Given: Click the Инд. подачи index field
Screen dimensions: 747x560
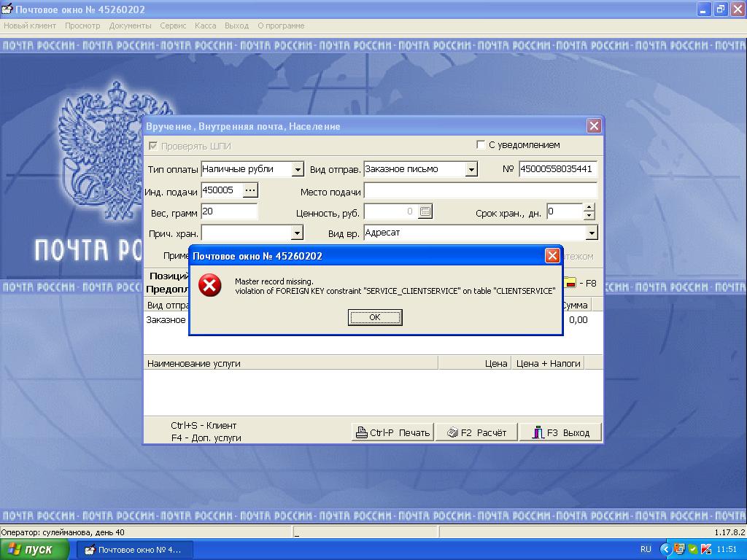Looking at the screenshot, I should tap(222, 190).
